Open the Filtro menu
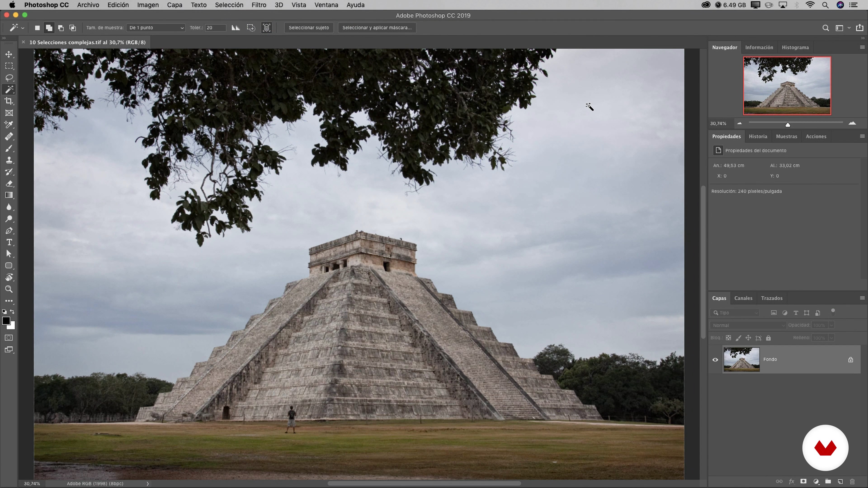Screen dimensions: 868x488 tap(258, 5)
